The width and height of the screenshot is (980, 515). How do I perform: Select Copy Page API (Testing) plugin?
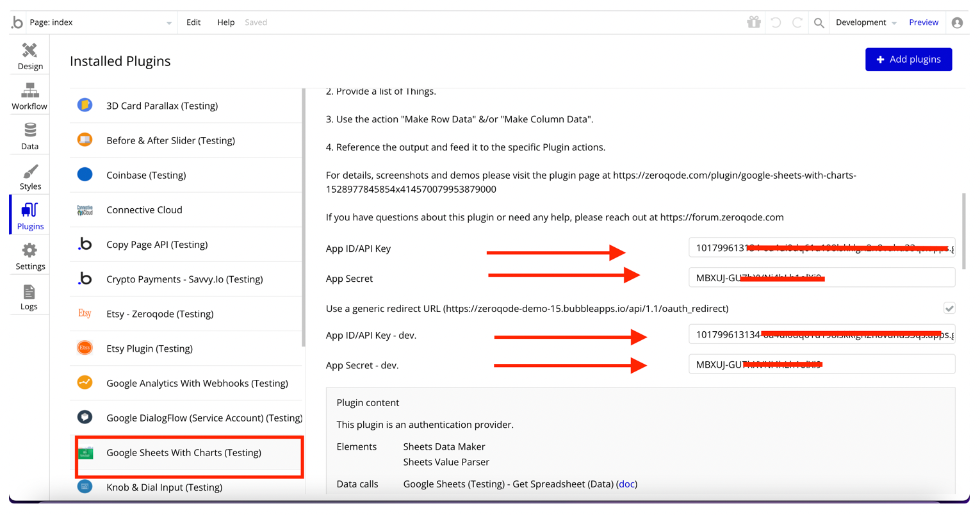click(186, 244)
